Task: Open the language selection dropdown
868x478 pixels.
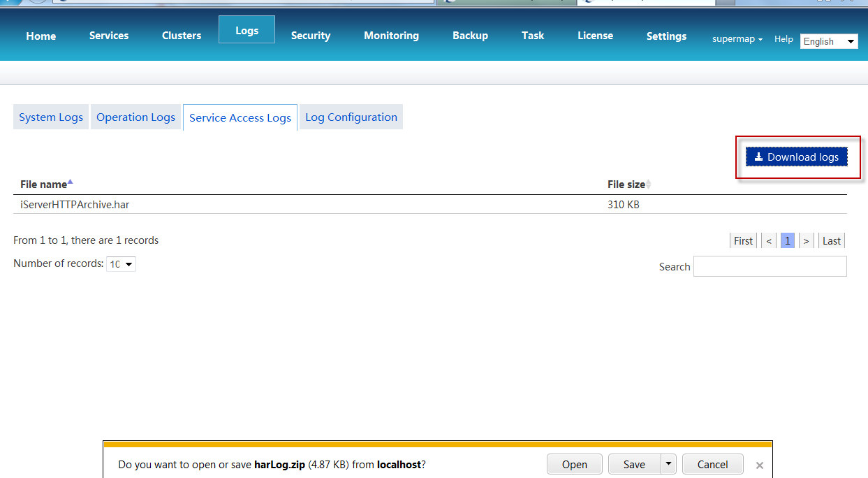Action: (829, 41)
